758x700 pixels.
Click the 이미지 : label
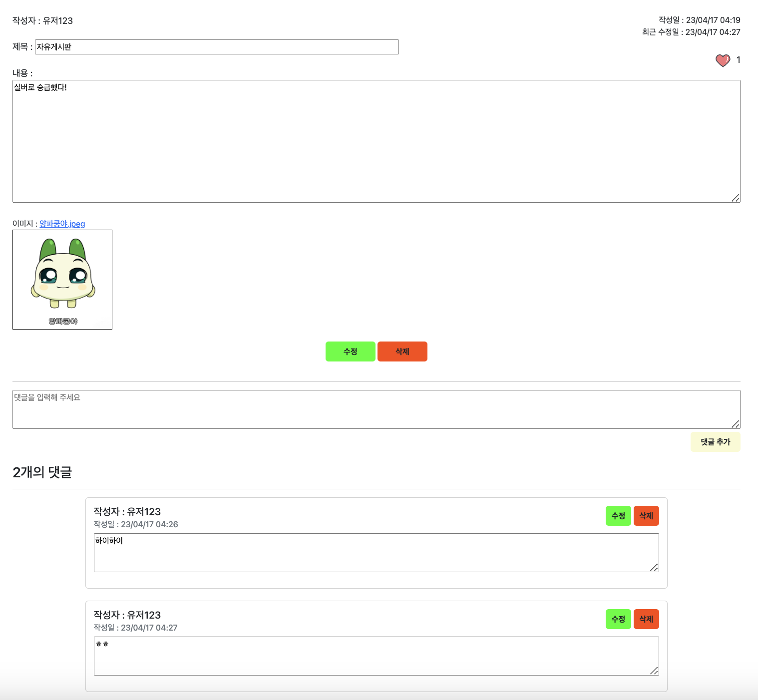tap(25, 224)
